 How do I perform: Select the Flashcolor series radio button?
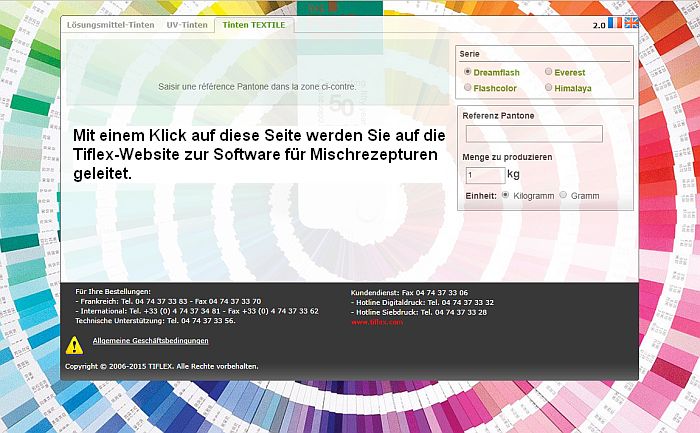coord(467,87)
